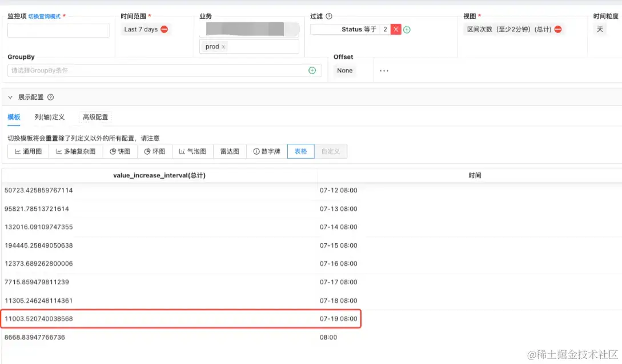Delete the Status filter with red X
The image size is (622, 364).
(x=395, y=29)
